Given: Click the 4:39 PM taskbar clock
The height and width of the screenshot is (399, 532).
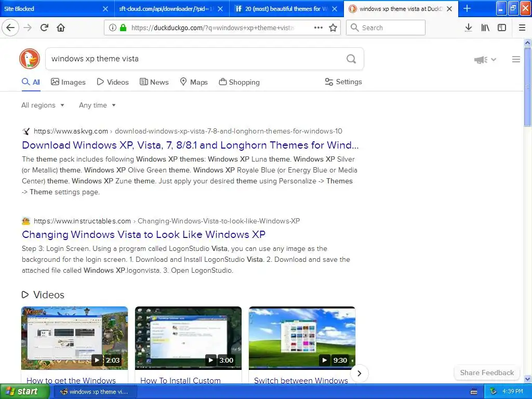Looking at the screenshot, I should pyautogui.click(x=513, y=392).
